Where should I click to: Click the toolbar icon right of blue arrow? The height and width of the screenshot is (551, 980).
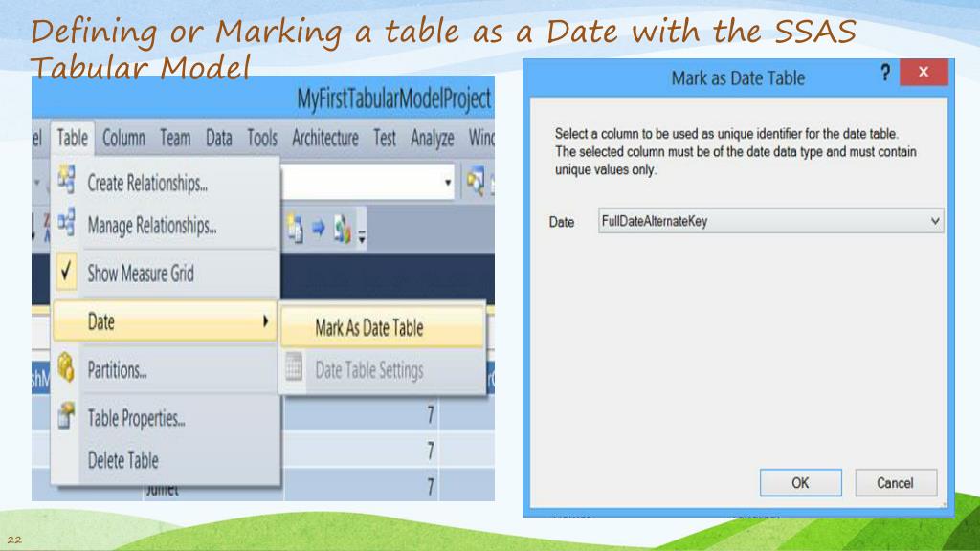(342, 230)
